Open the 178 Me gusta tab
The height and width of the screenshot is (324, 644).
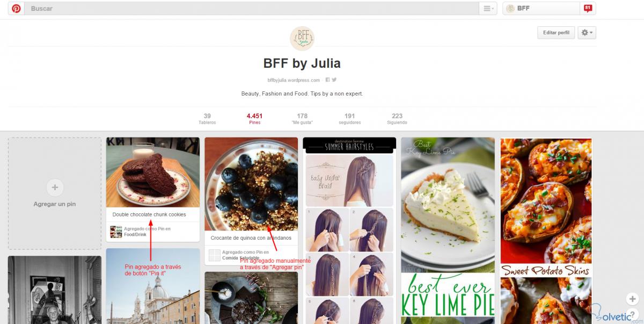point(302,119)
